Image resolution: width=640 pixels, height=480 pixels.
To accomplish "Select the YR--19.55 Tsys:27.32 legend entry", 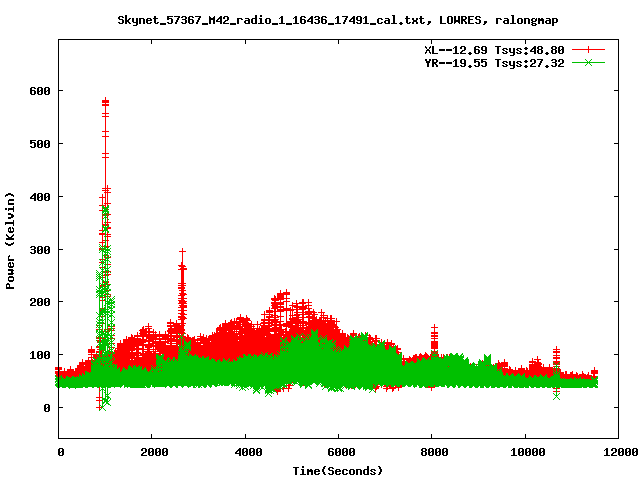I will click(x=494, y=63).
